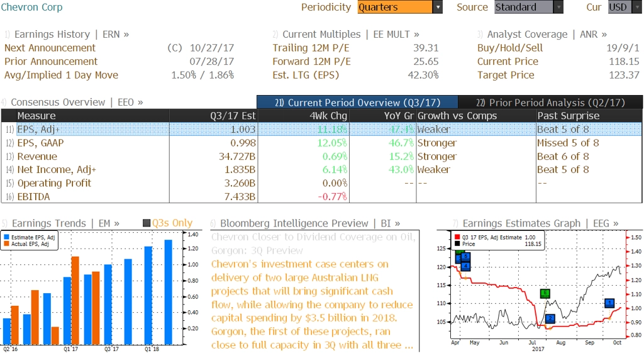Click the Buy/Hold/Sell value 19/9/1
Viewport: 644px width, 353px height.
(623, 48)
